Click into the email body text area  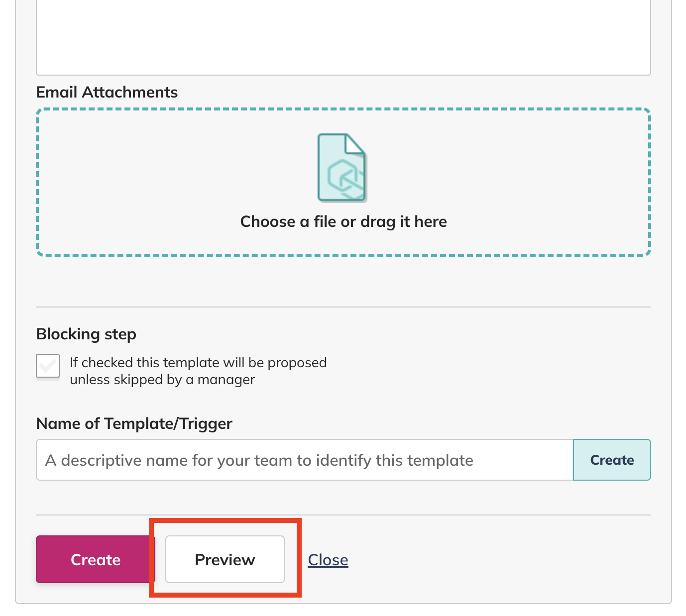(x=343, y=37)
